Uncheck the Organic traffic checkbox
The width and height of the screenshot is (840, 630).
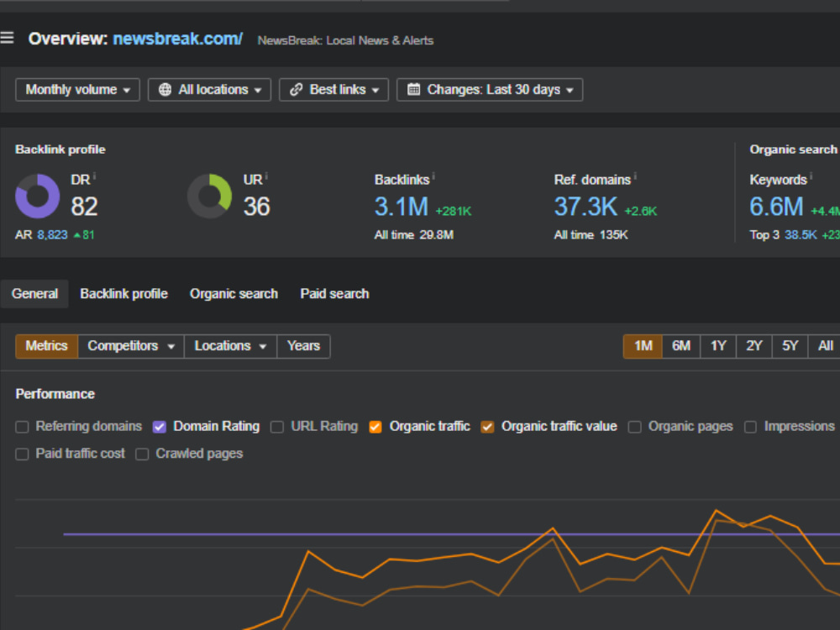click(x=375, y=427)
